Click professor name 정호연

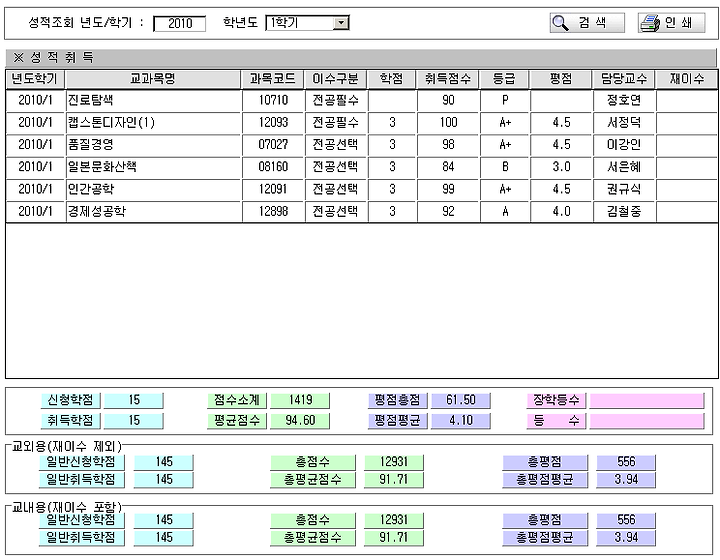624,100
